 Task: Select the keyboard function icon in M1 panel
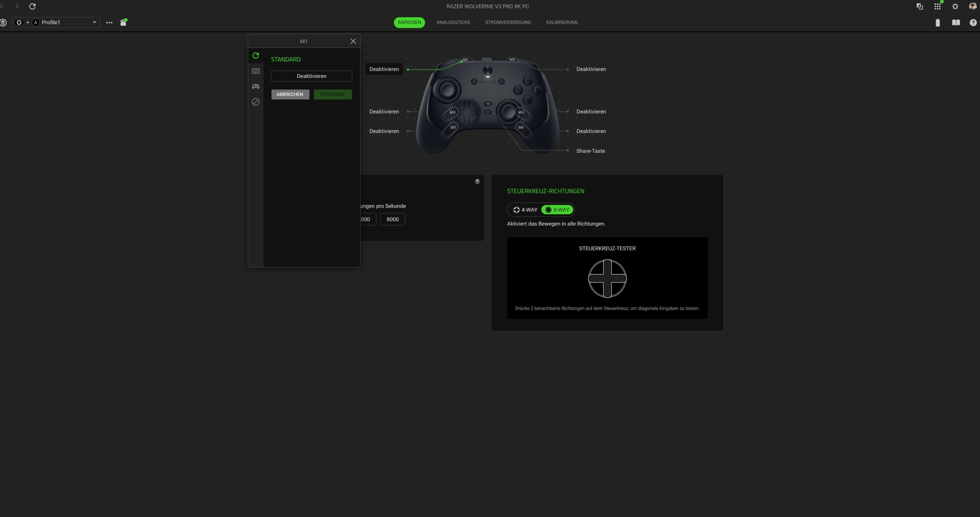256,71
